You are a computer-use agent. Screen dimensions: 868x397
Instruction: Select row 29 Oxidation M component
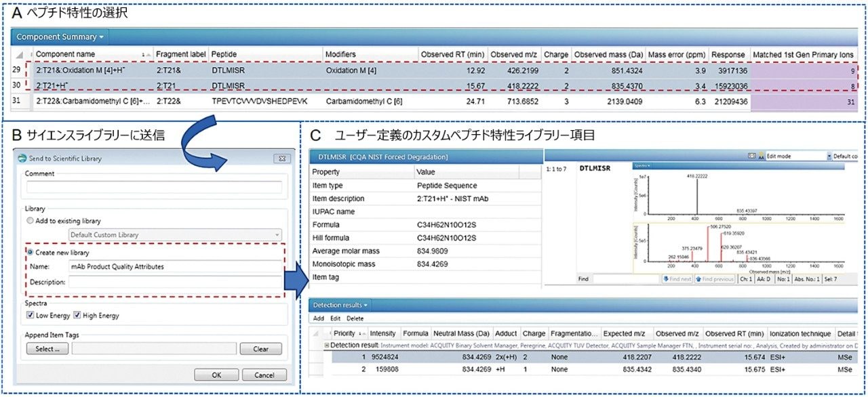click(x=434, y=70)
